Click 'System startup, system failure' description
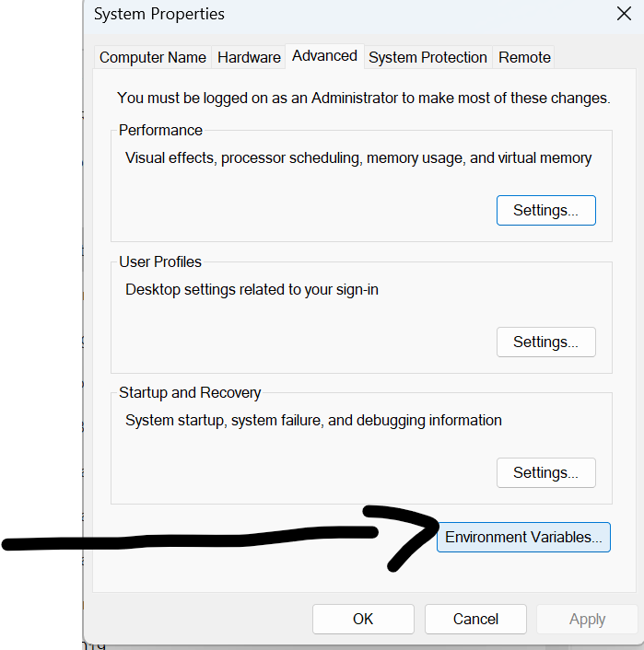Viewport: 644px width, 650px height. 313,421
